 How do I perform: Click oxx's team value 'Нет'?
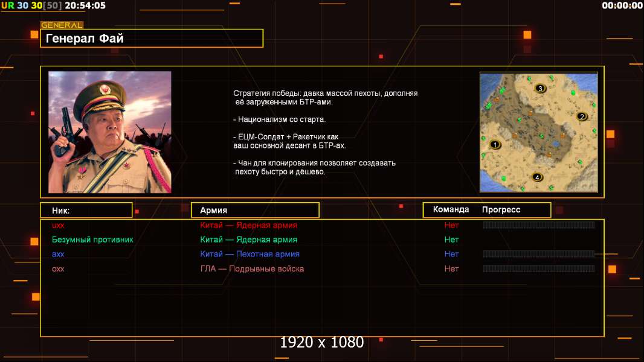click(x=451, y=269)
